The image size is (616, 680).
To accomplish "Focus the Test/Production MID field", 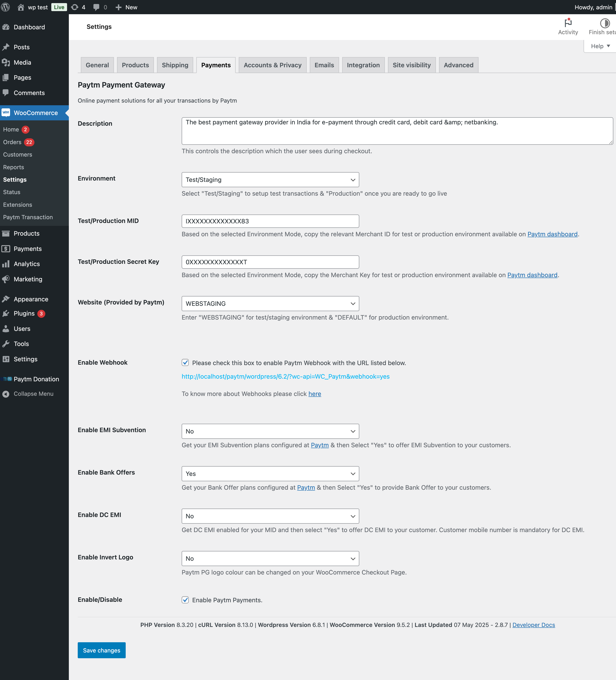I will click(x=270, y=221).
